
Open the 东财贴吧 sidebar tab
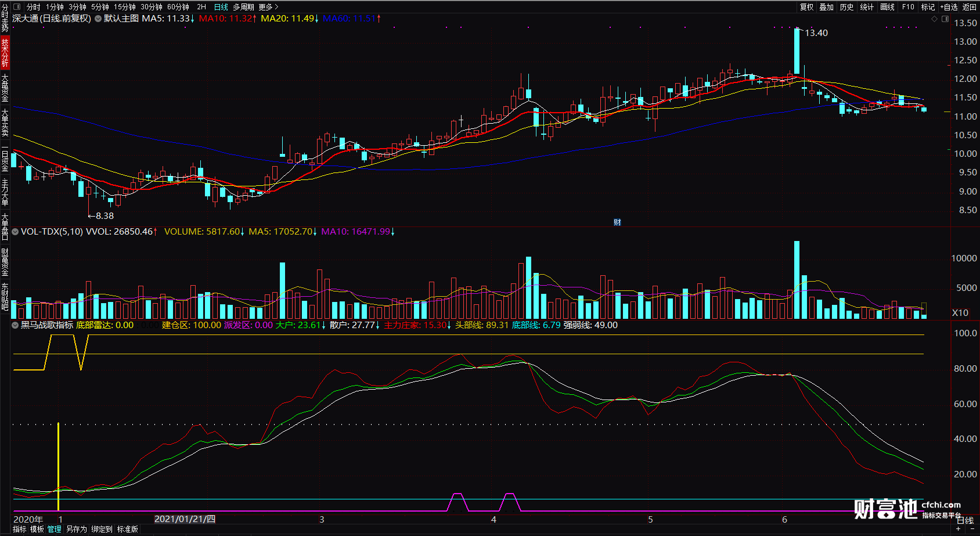tap(5, 297)
